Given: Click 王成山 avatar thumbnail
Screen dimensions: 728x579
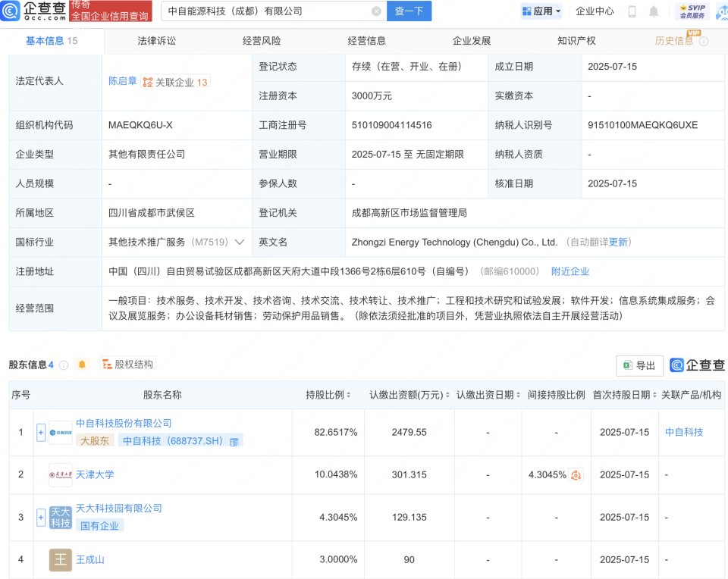Looking at the screenshot, I should coord(61,559).
